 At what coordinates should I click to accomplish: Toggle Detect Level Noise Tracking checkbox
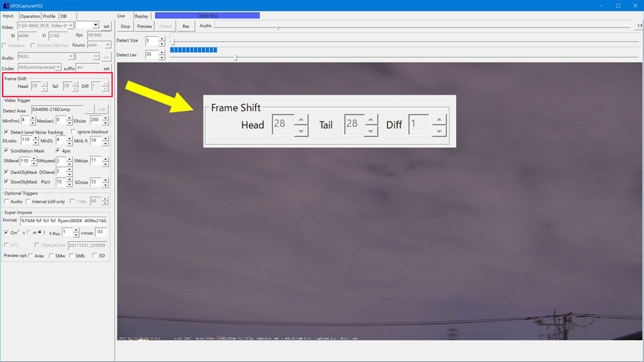click(7, 132)
